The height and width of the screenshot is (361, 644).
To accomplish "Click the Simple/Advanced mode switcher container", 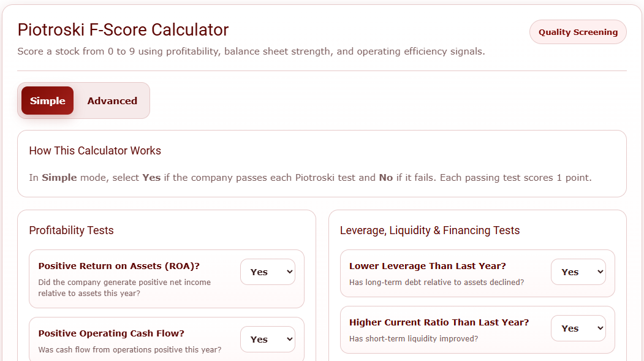I will point(83,100).
